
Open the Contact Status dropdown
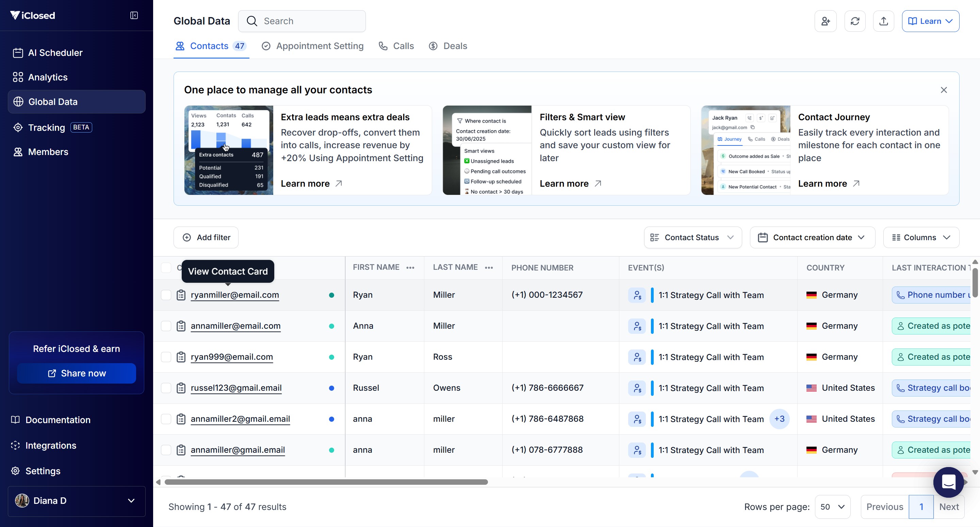692,237
